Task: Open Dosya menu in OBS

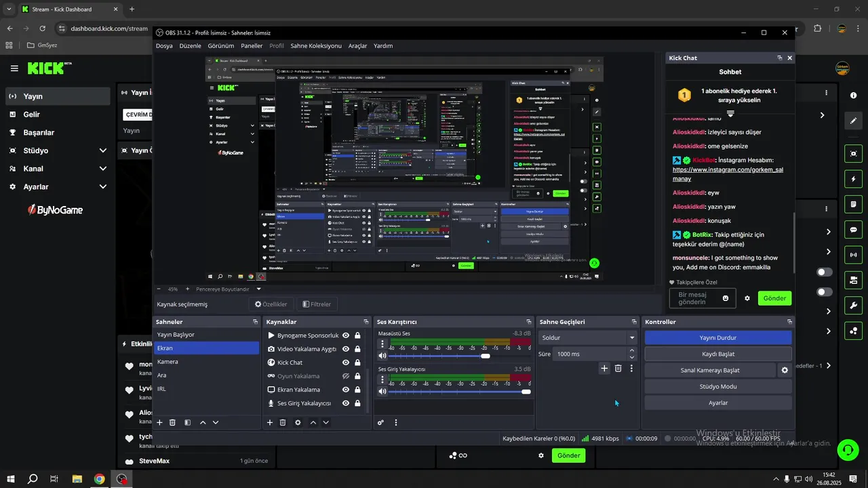Action: [164, 45]
